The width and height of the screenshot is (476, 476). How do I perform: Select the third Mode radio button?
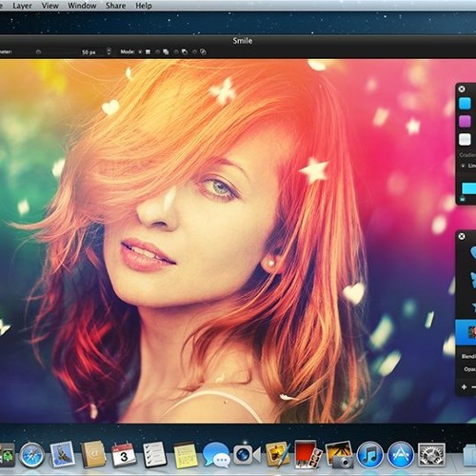176,51
